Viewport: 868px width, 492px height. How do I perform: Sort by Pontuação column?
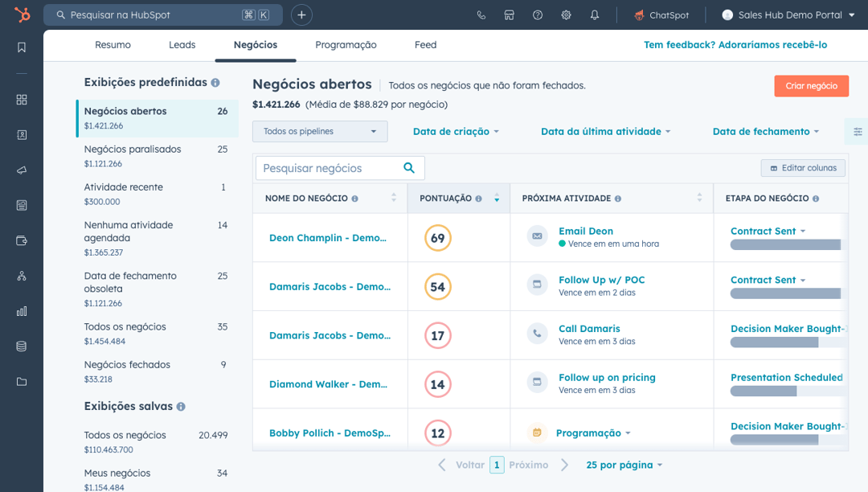[x=497, y=199]
